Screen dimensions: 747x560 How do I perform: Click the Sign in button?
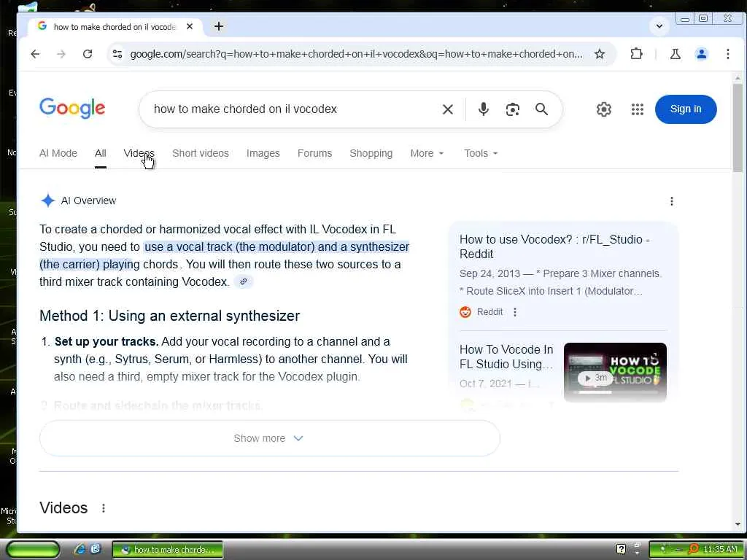(x=686, y=109)
